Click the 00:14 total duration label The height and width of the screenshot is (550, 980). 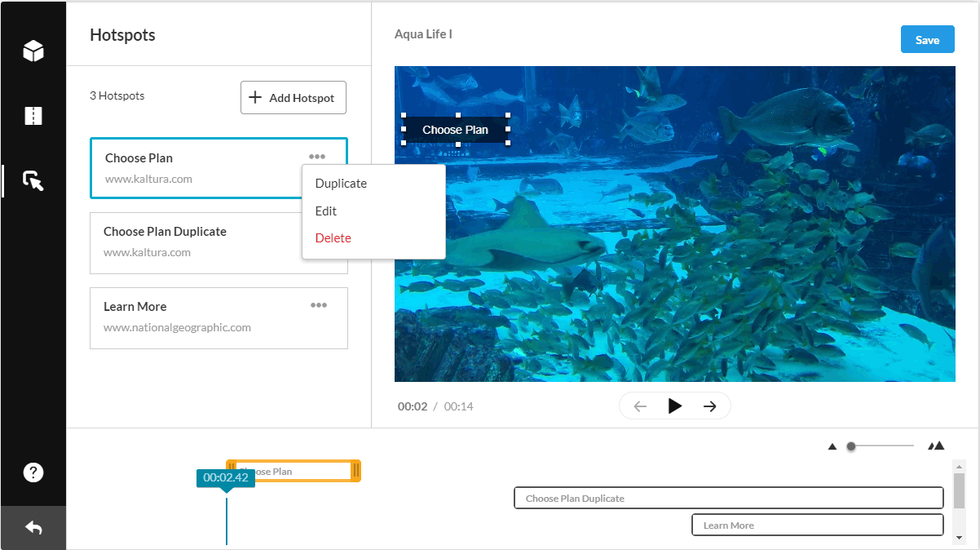coord(459,406)
